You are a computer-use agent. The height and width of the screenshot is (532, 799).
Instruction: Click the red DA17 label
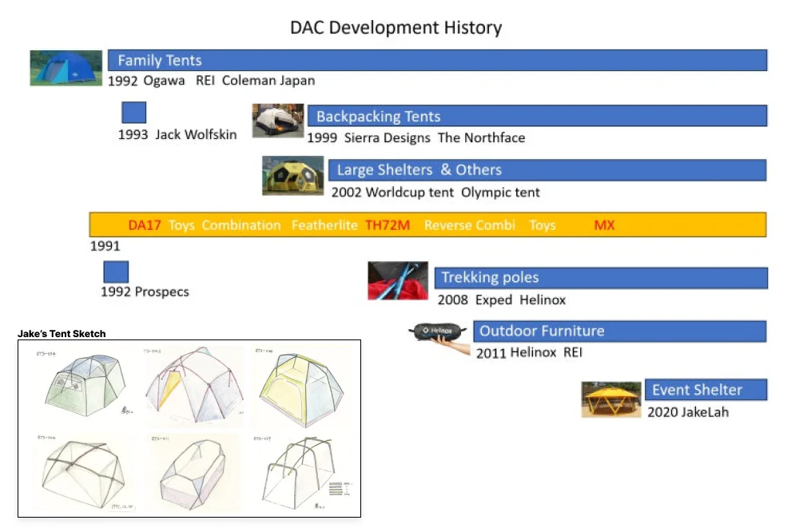tap(144, 225)
